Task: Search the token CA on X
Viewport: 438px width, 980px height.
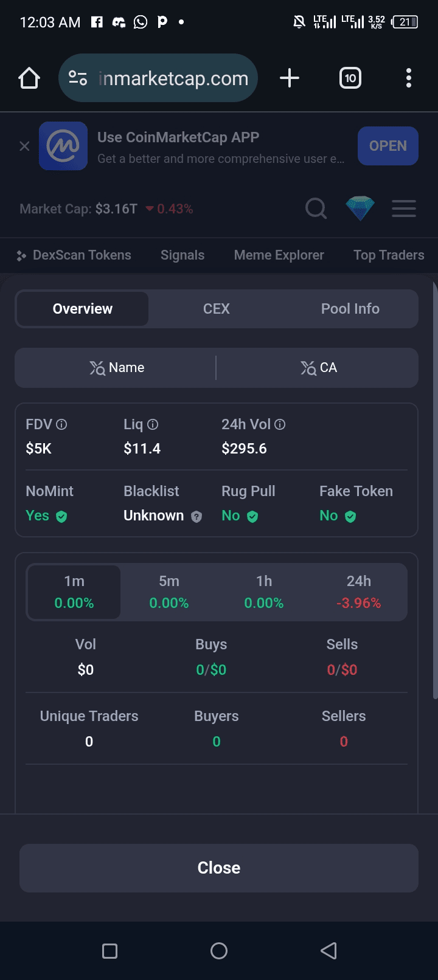Action: tap(318, 368)
